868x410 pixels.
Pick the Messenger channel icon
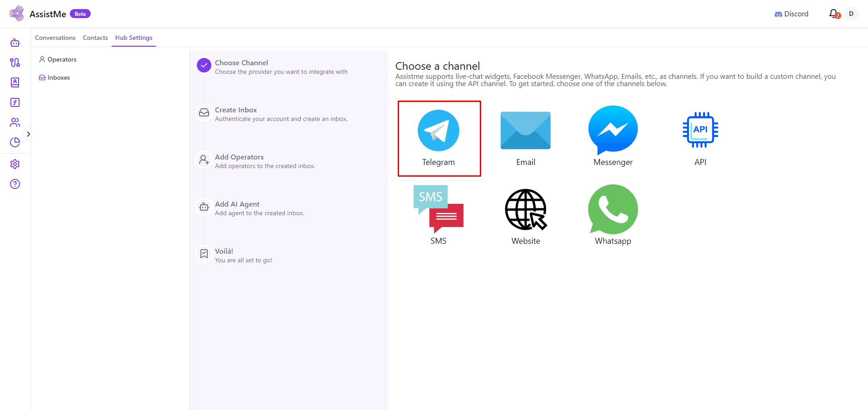(613, 130)
